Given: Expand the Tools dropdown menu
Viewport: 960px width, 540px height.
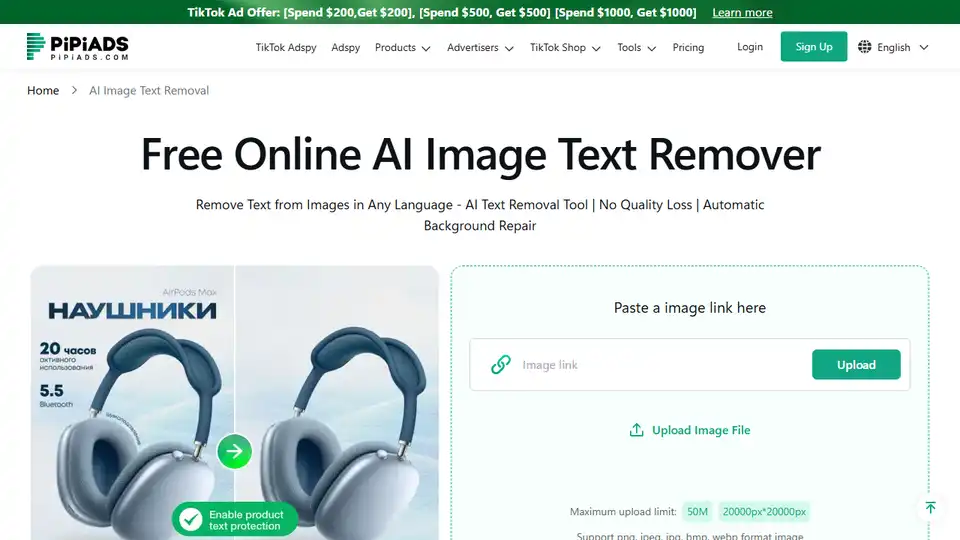Looking at the screenshot, I should pyautogui.click(x=636, y=47).
